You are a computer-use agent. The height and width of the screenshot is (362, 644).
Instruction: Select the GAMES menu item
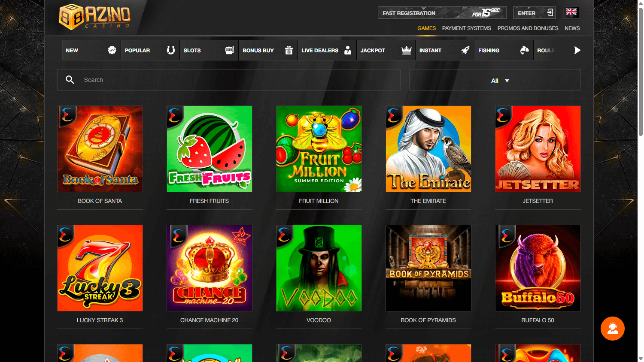click(426, 28)
